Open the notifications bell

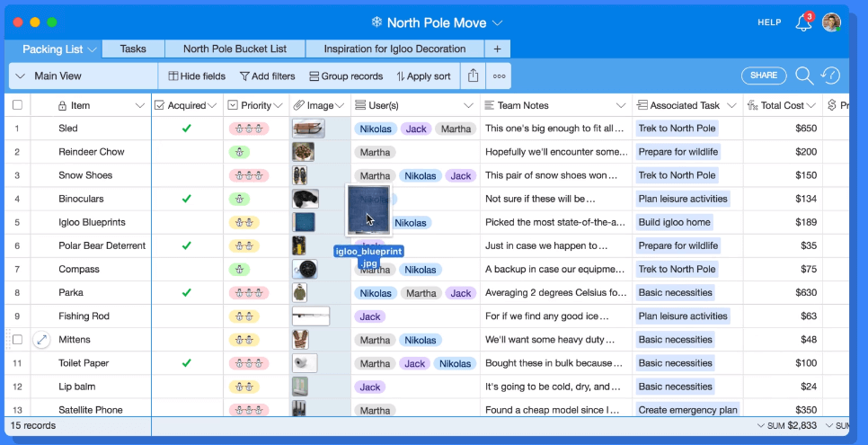[x=803, y=22]
